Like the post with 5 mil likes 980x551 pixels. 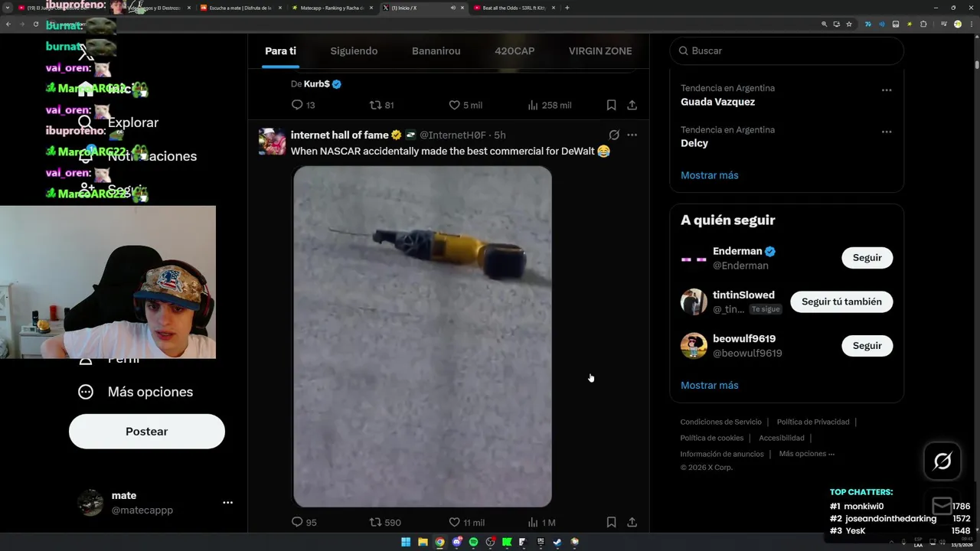(465, 105)
